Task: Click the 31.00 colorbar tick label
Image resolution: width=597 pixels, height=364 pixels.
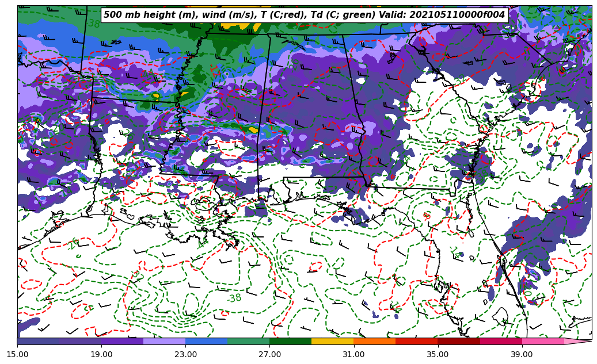Action: click(x=353, y=354)
